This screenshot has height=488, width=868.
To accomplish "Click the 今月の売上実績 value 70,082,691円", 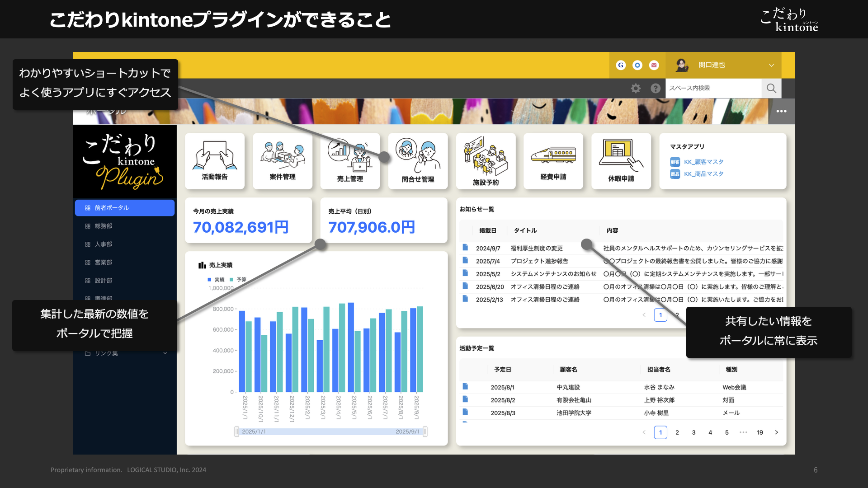I will click(x=241, y=227).
